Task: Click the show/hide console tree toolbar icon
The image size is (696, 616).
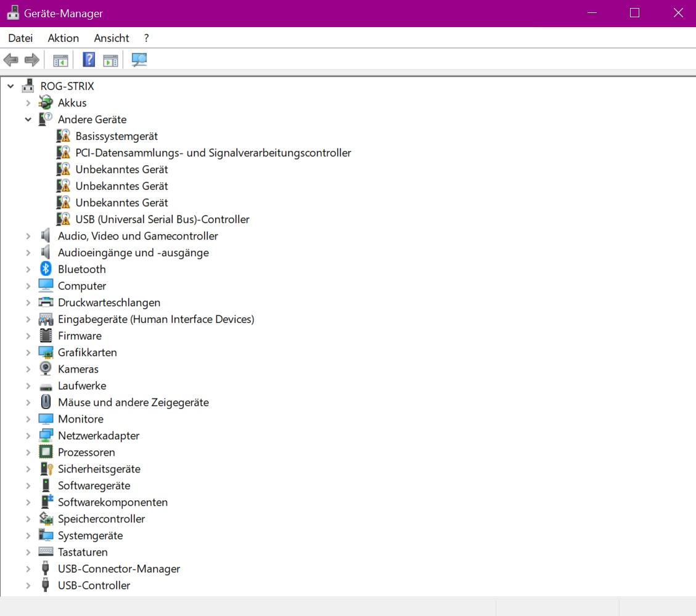Action: (x=60, y=60)
